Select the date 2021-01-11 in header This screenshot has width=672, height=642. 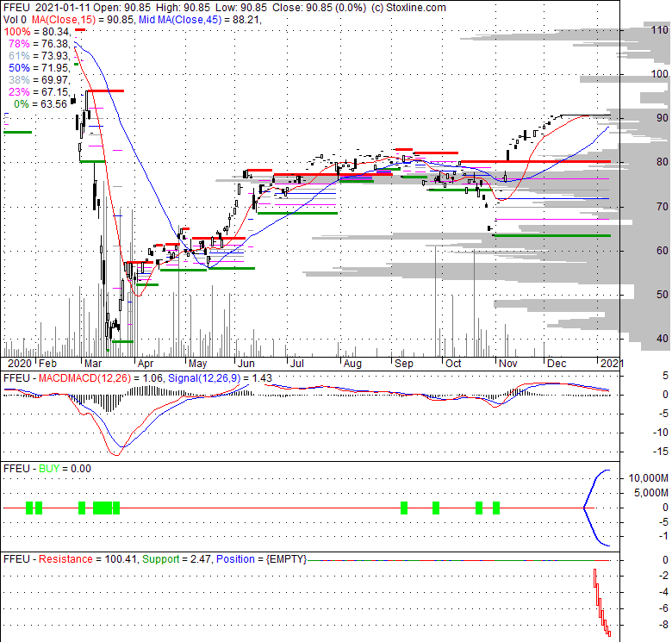(63, 8)
